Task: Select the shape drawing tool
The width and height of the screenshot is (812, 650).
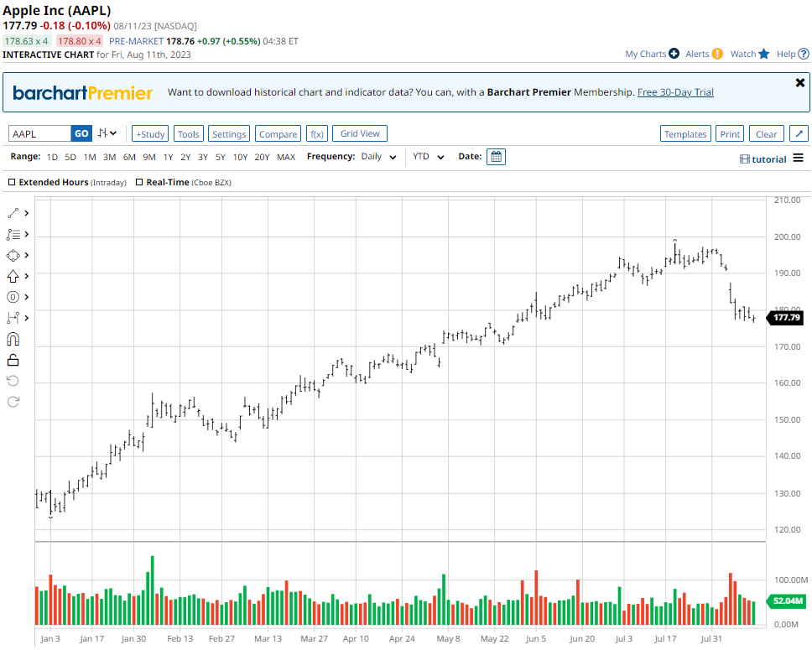Action: coord(13,254)
